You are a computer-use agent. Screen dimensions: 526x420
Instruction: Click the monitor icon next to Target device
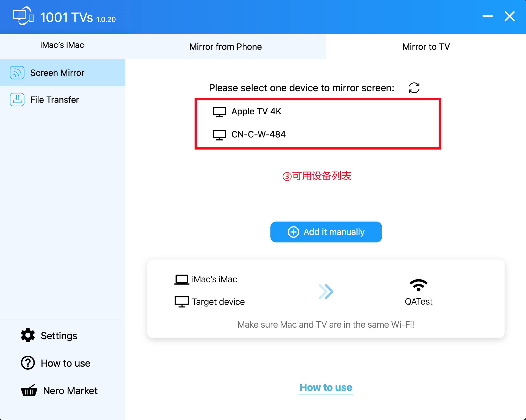point(182,302)
